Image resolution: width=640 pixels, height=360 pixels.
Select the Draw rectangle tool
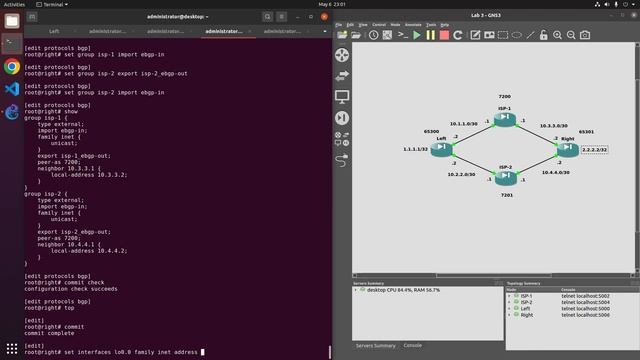point(503,35)
